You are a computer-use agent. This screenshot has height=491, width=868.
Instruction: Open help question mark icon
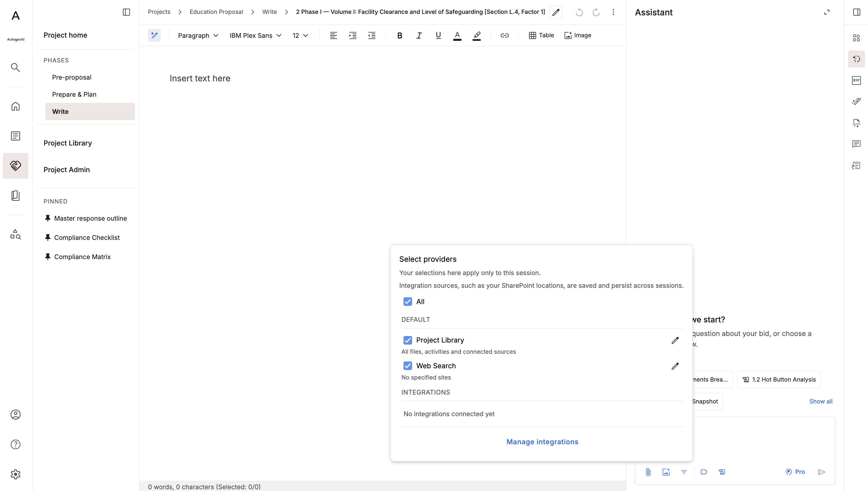point(15,444)
